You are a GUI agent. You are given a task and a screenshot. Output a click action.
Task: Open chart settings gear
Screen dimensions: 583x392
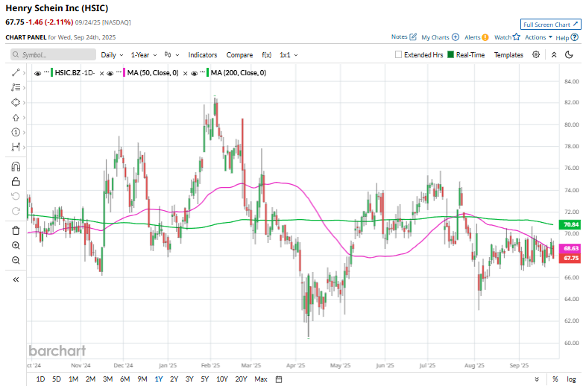(535, 54)
